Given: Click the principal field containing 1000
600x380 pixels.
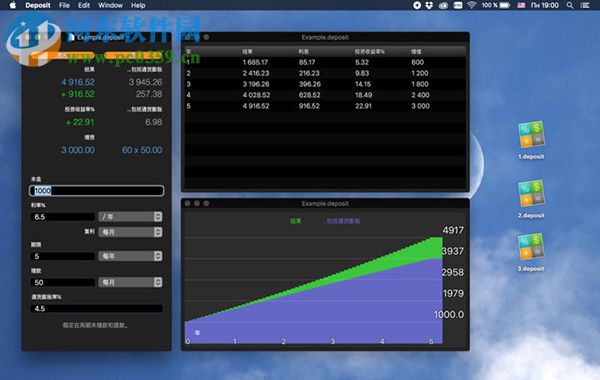Looking at the screenshot, I should point(96,191).
